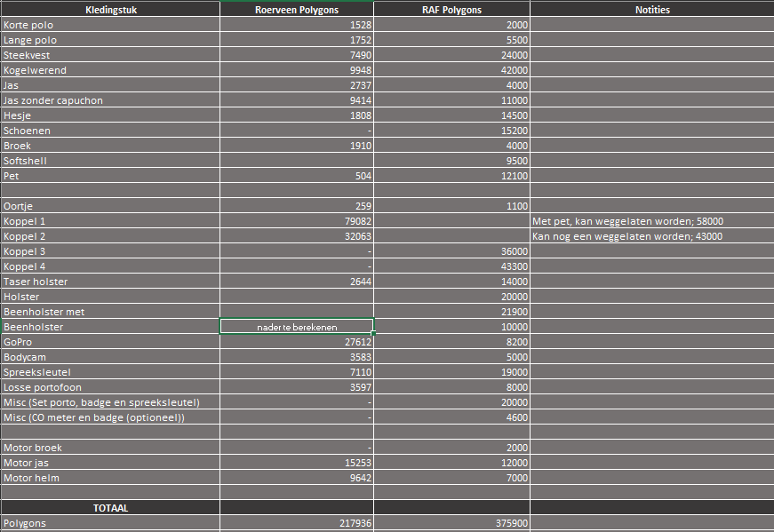Click the Taser holster label cell
The width and height of the screenshot is (774, 532).
[x=110, y=282]
